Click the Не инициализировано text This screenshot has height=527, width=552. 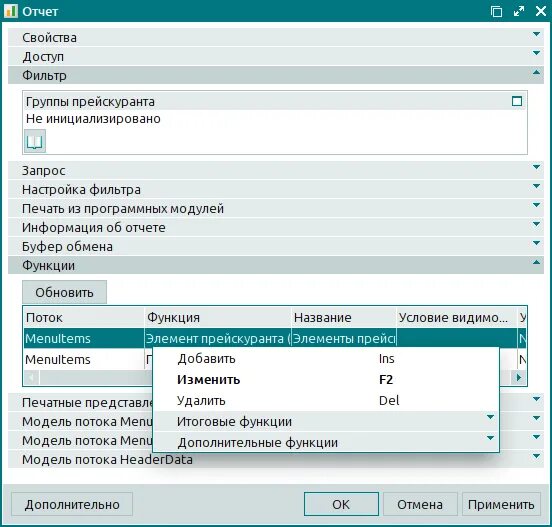tap(93, 119)
